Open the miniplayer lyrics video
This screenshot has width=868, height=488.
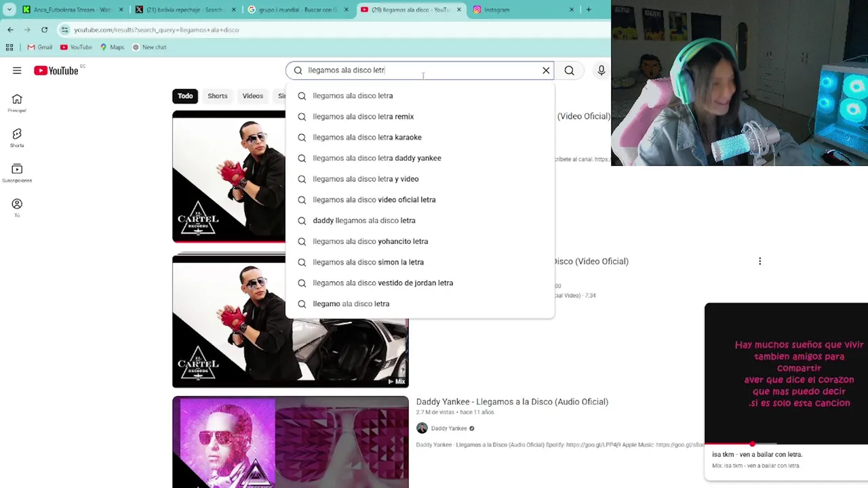(786, 373)
